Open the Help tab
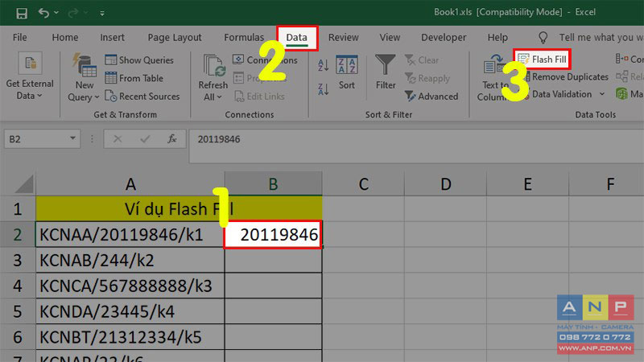 click(x=497, y=37)
